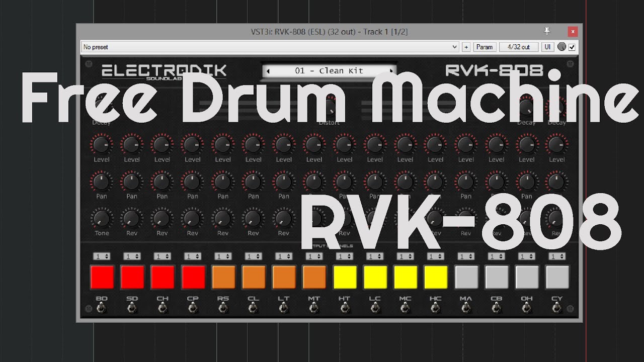The image size is (644, 362).
Task: Change output channel above LT pad
Action: pos(283,256)
